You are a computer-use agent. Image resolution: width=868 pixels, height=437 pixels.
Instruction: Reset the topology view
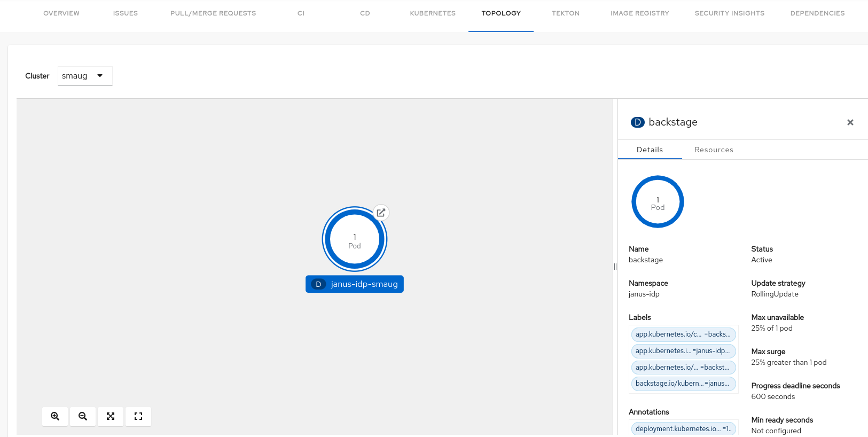click(x=138, y=416)
